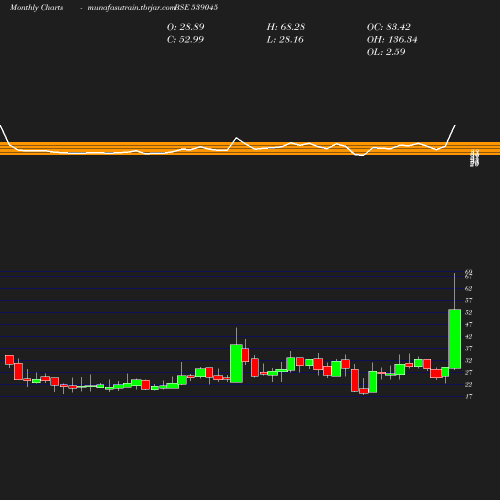Click the 22 price axis label
The width and height of the screenshot is (500, 500).
point(468,384)
